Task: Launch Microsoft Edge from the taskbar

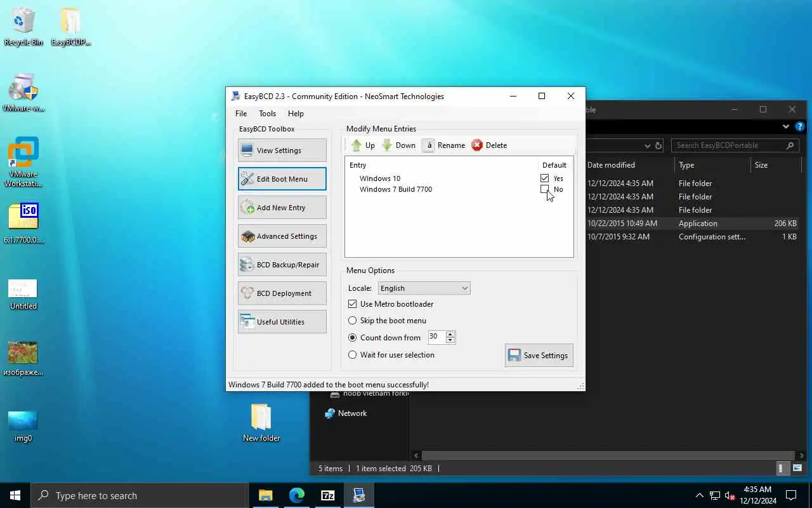Action: pyautogui.click(x=296, y=495)
